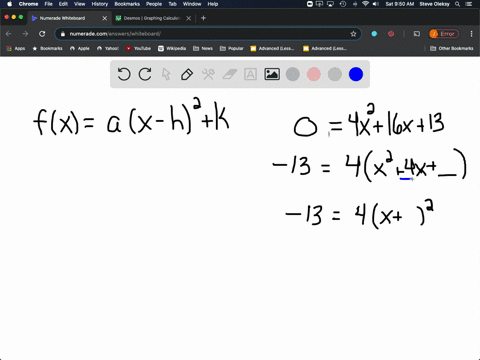
Task: Open the Apple menu
Action: [9, 4]
